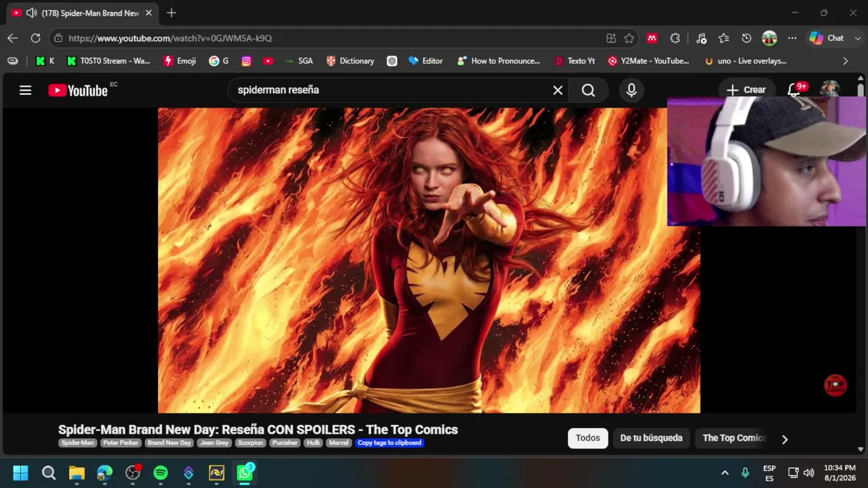The height and width of the screenshot is (488, 868).
Task: Click the Punisher tag
Action: 285,443
